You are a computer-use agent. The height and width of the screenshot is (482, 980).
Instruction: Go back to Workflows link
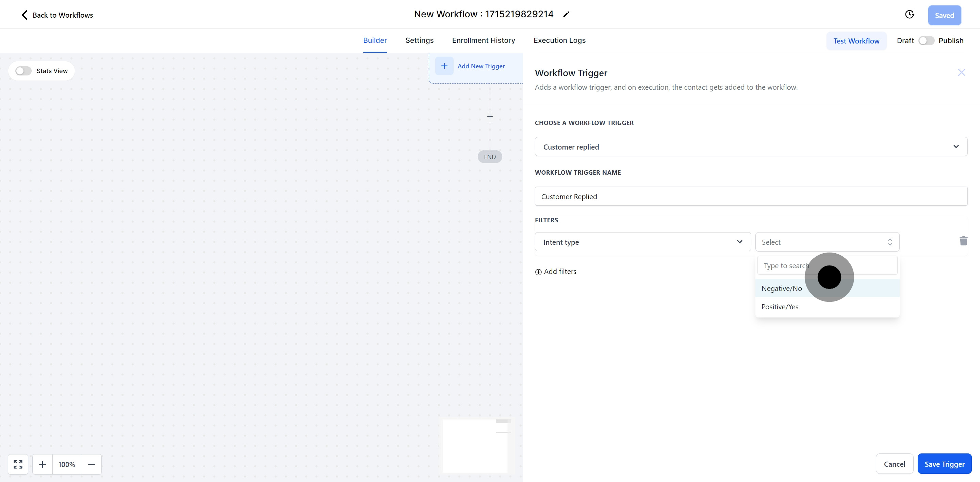pyautogui.click(x=57, y=15)
